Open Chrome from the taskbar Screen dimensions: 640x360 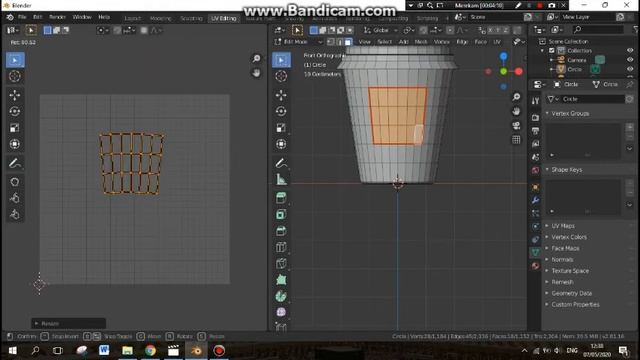pyautogui.click(x=150, y=351)
